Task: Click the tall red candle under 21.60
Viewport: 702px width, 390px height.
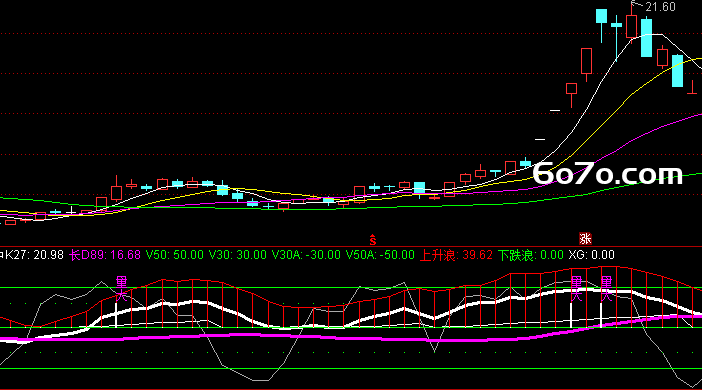Action: point(631,26)
